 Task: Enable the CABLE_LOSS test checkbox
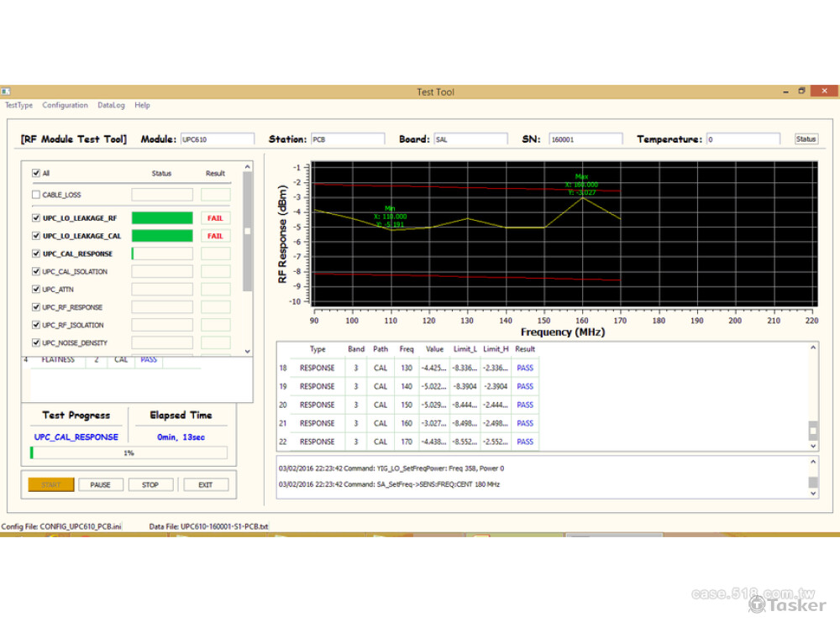tap(34, 194)
